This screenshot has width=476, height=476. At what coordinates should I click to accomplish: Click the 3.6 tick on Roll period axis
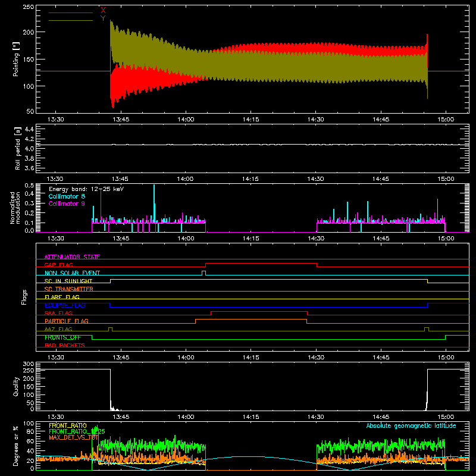pos(29,168)
